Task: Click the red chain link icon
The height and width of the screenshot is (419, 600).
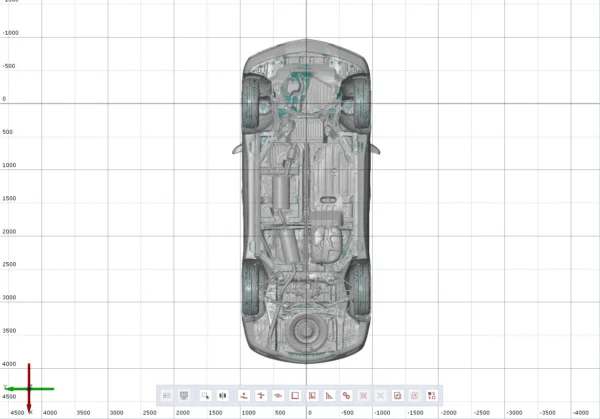Action: [x=346, y=395]
